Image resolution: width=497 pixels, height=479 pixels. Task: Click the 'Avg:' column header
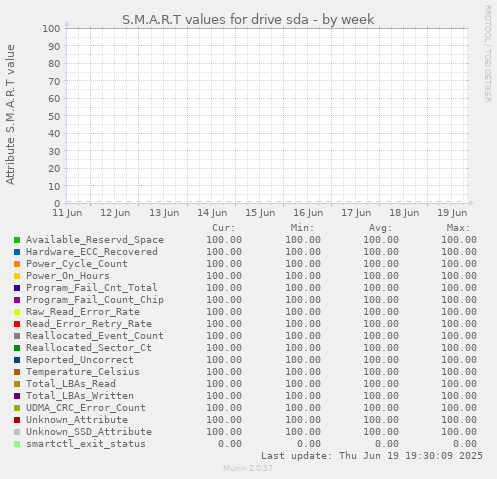(x=381, y=228)
